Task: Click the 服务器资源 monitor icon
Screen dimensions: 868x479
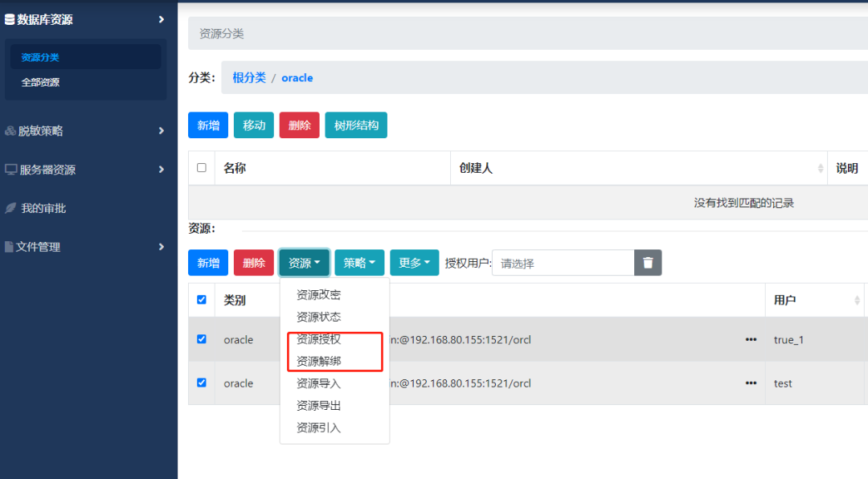Action: tap(10, 170)
